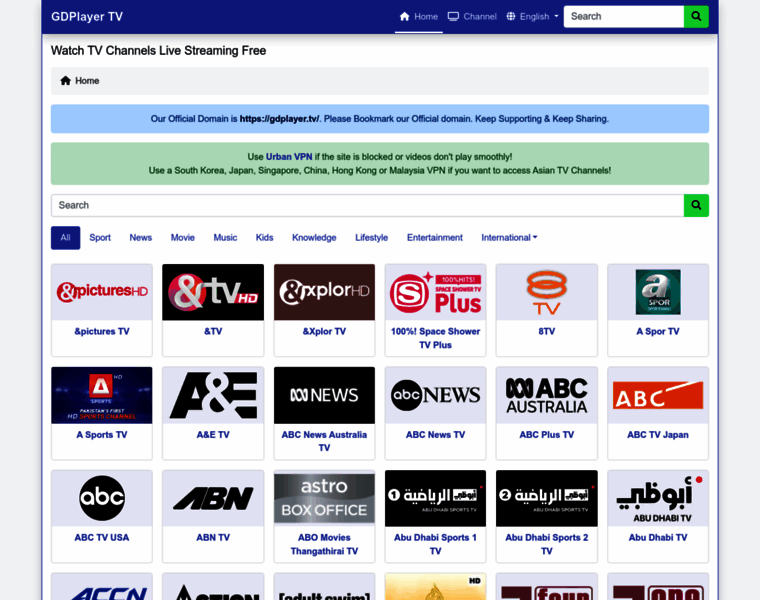Open the &pictures HD channel logo
Image resolution: width=760 pixels, height=600 pixels.
click(102, 292)
